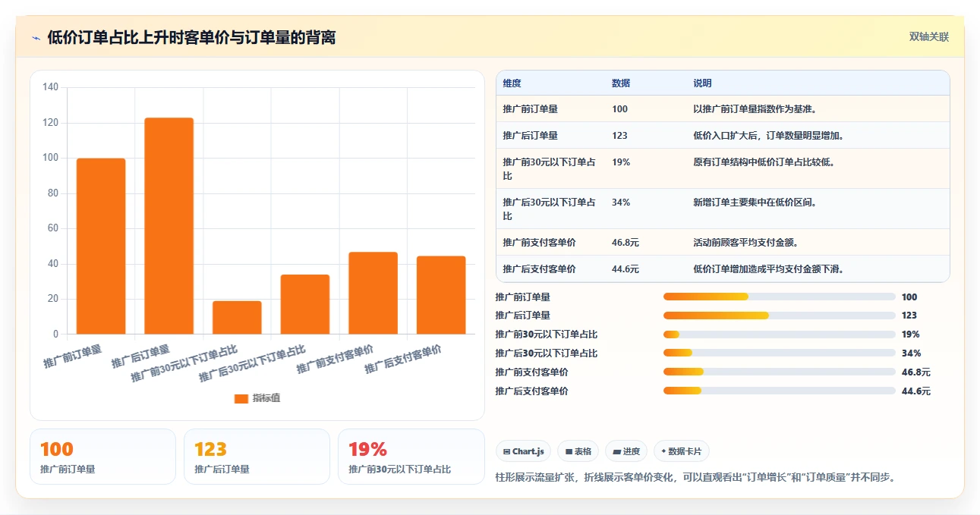The image size is (980, 515).
Task: Click the 推广前30元以下订单占比 progress bar
Action: click(779, 334)
